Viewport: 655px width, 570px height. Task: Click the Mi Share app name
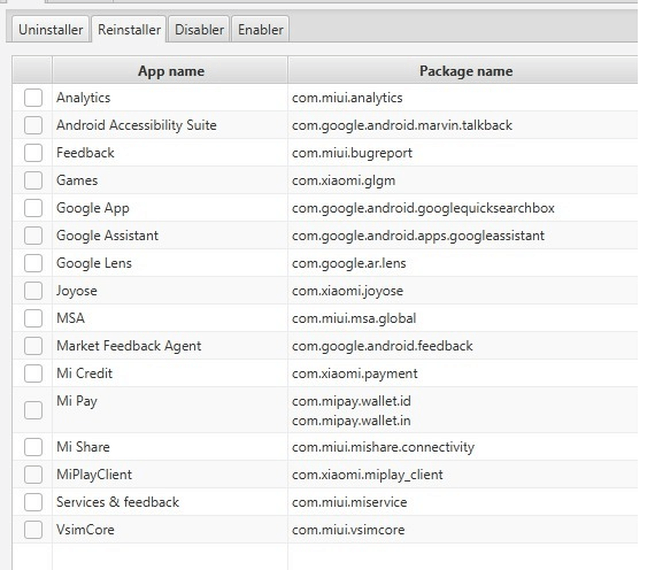pos(83,447)
